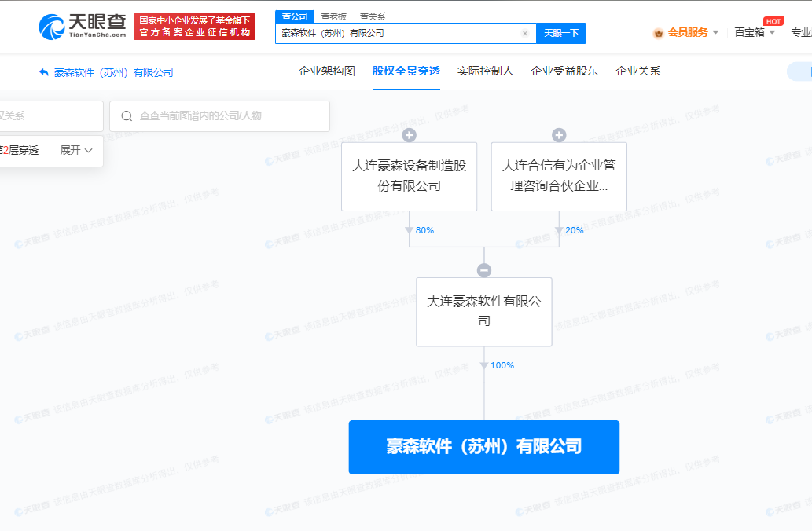
Task: Switch to the 股权全景穿透 tab
Action: (406, 71)
